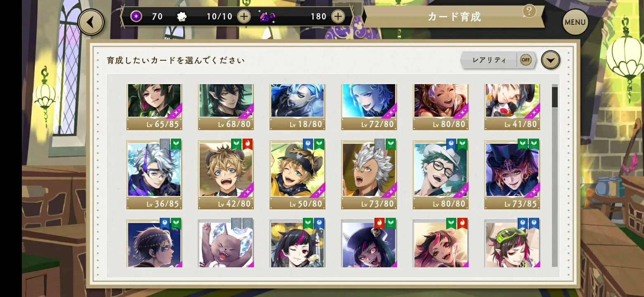Screen dimensions: 644x297
Task: Tap the purple star currency icon
Action: pos(137,16)
